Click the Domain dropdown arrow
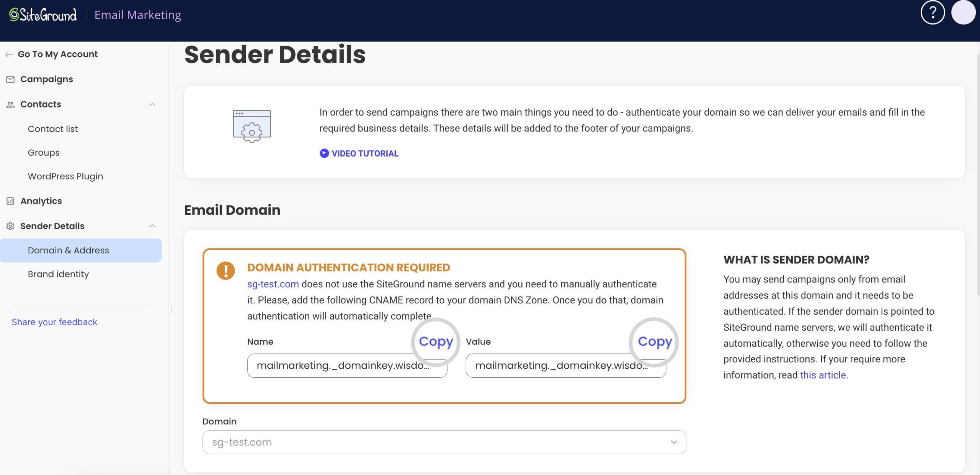Screen dimensions: 980x475 [x=674, y=442]
